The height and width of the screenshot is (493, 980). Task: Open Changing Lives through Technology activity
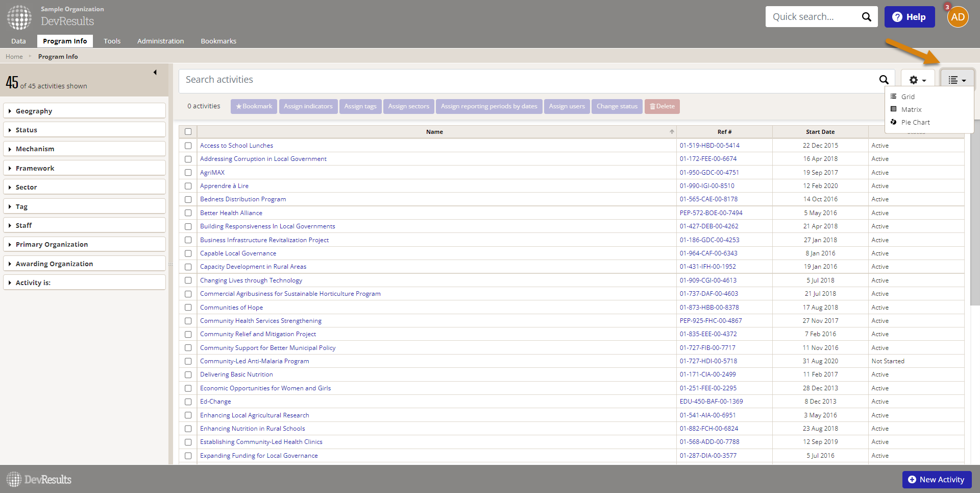pyautogui.click(x=251, y=280)
